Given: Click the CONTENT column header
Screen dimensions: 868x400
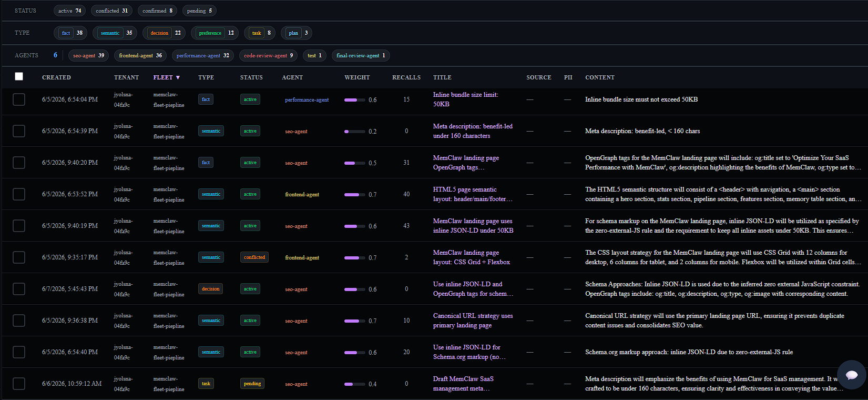Looking at the screenshot, I should point(600,77).
